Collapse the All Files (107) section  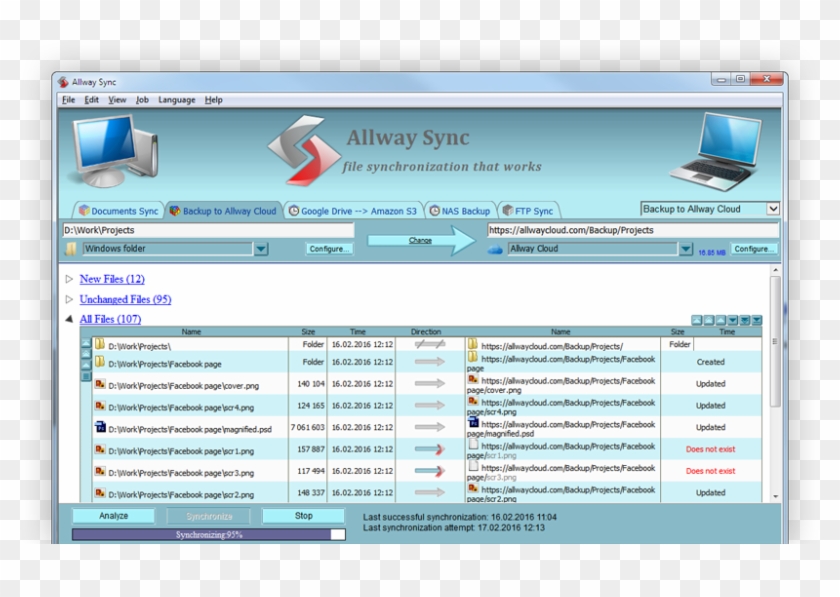tap(69, 319)
